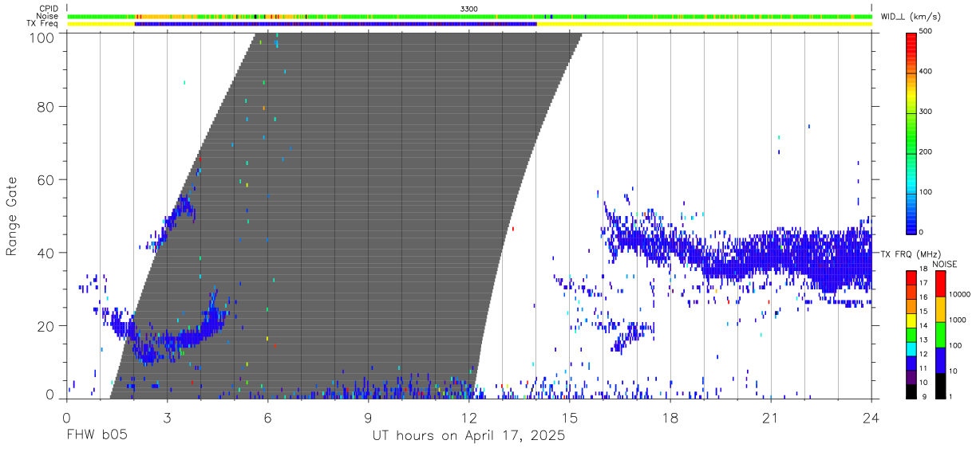This screenshot has width=980, height=452.
Task: Click the UT hours on April 17, 2025 title
Action: coord(468,436)
